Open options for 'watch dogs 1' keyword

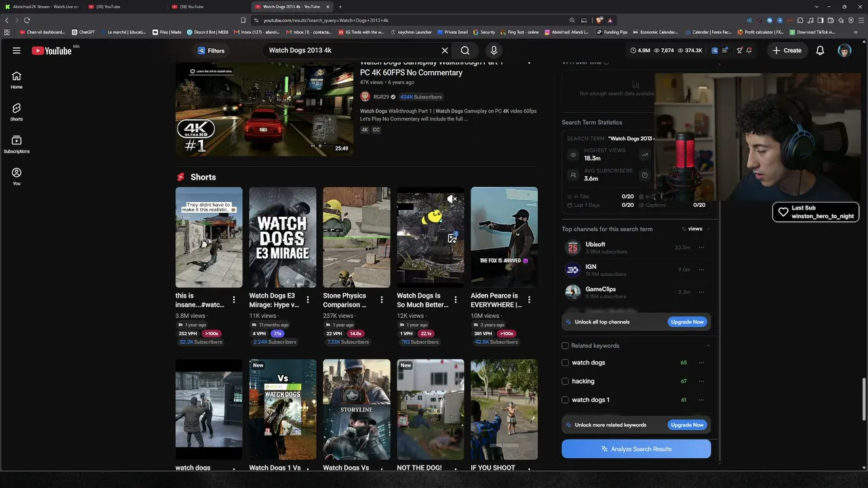pos(702,400)
